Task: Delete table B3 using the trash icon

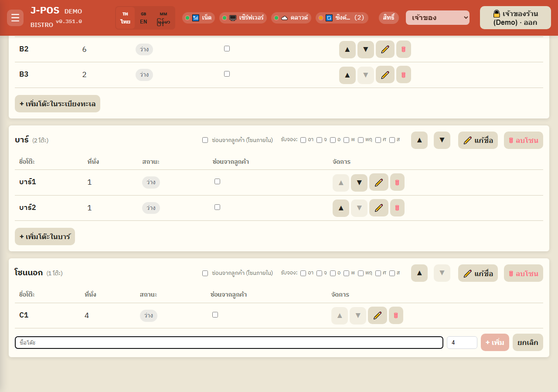Action: coord(404,75)
